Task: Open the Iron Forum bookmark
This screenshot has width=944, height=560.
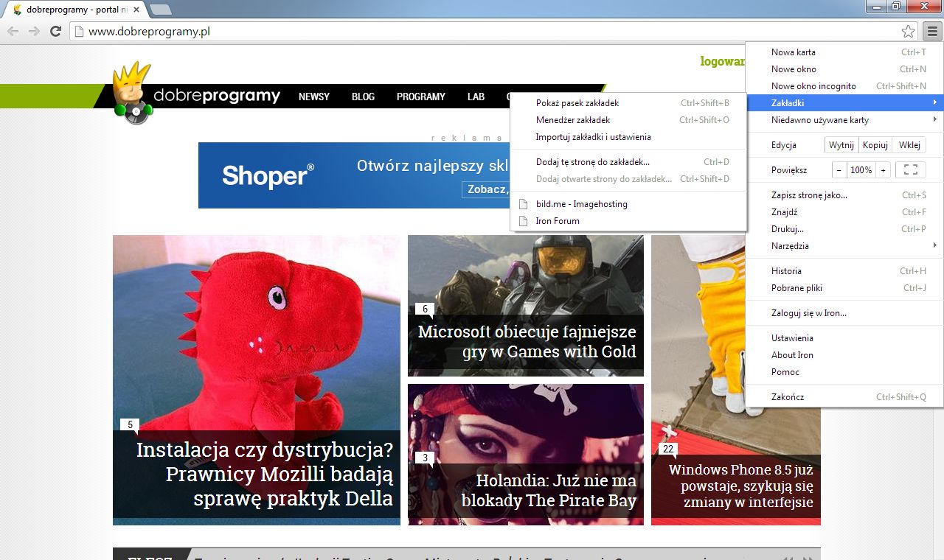Action: (628, 221)
